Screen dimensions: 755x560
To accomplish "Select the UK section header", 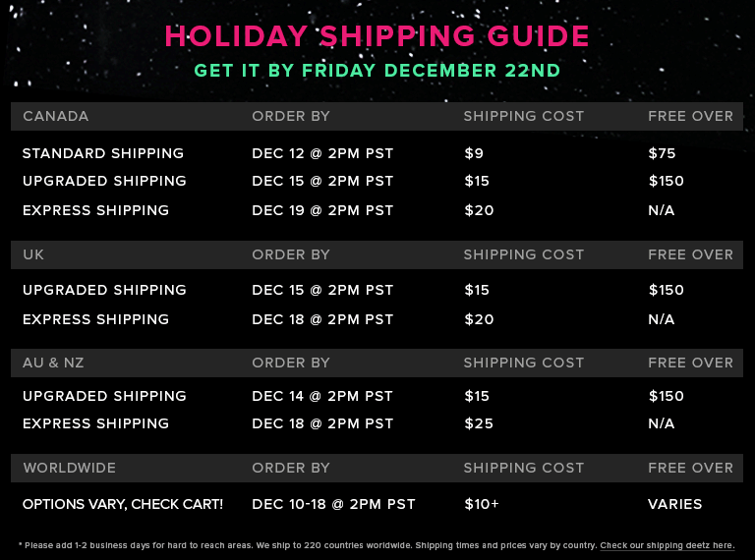I will point(33,254).
